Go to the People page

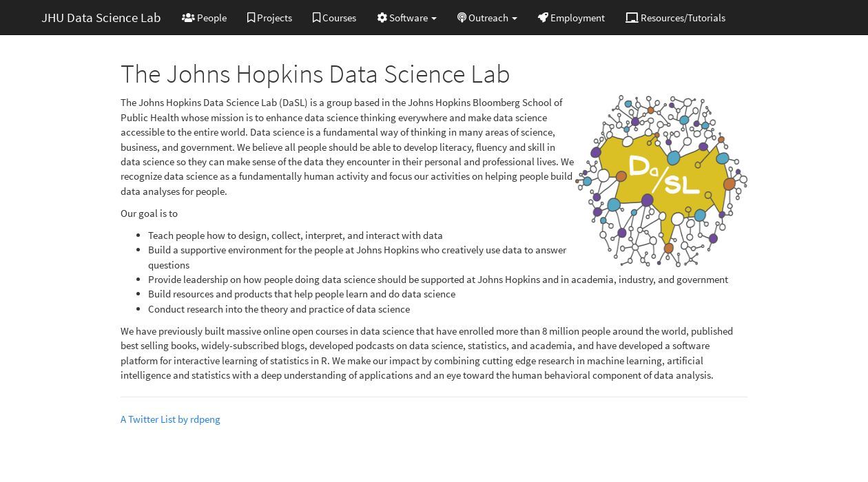211,18
